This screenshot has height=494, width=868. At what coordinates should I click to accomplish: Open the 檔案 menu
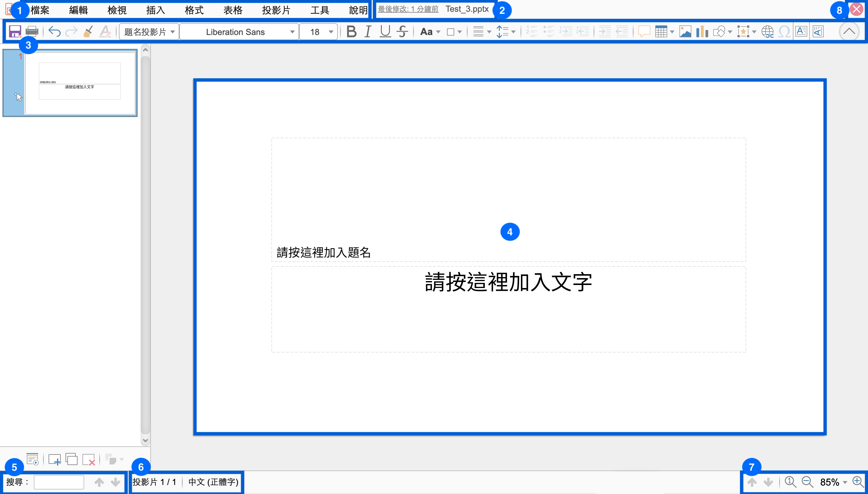point(40,10)
